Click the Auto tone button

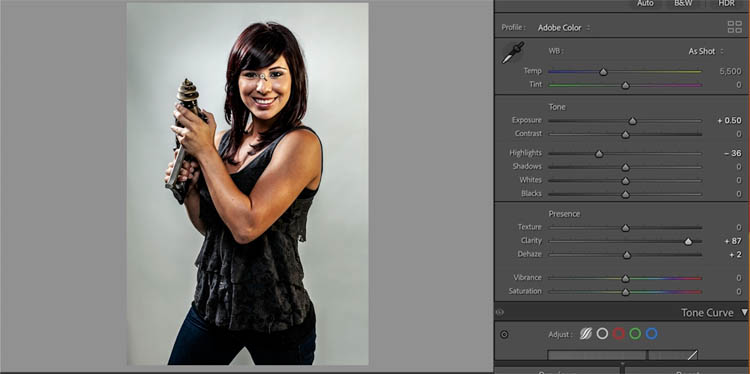pyautogui.click(x=645, y=3)
